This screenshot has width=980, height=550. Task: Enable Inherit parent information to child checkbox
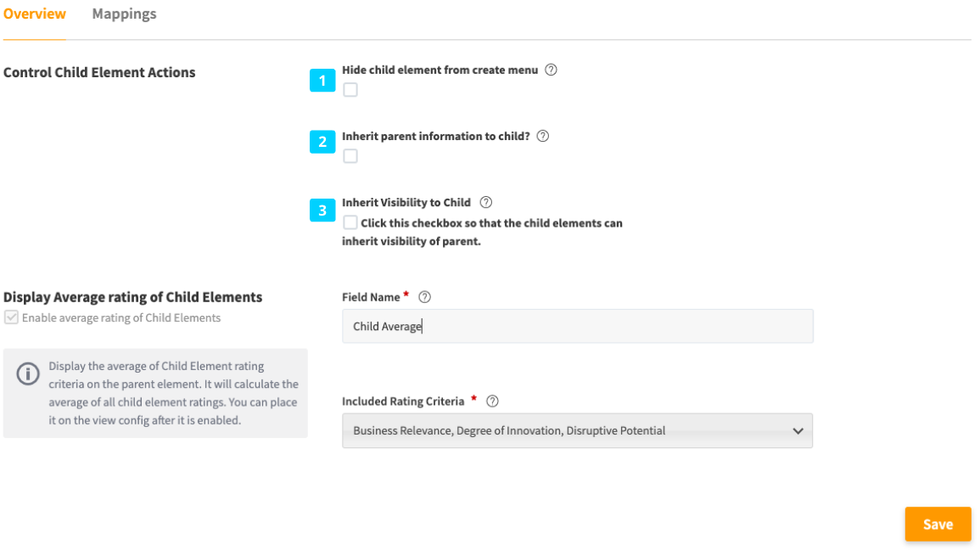point(350,156)
